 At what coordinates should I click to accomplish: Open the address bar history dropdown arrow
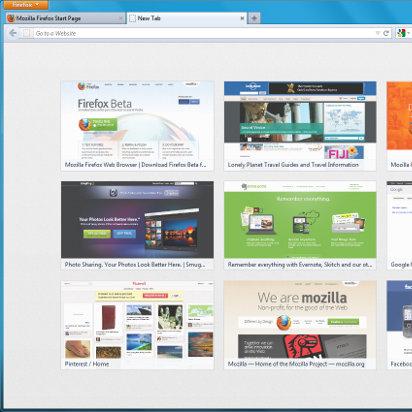[x=378, y=33]
